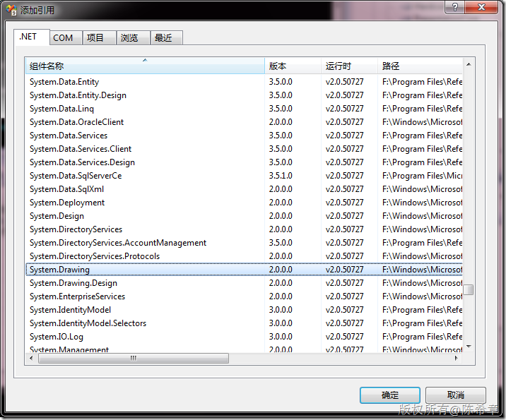Click path cell of System.Data.SqlServerCe row
The width and height of the screenshot is (506, 420).
pyautogui.click(x=422, y=176)
